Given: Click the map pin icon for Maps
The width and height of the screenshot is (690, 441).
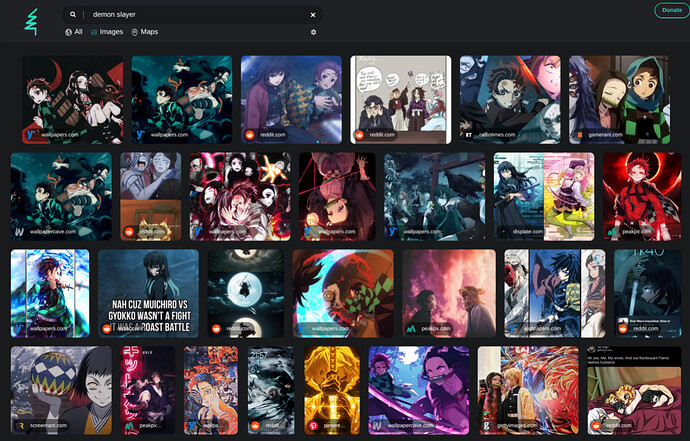Looking at the screenshot, I should (x=135, y=32).
